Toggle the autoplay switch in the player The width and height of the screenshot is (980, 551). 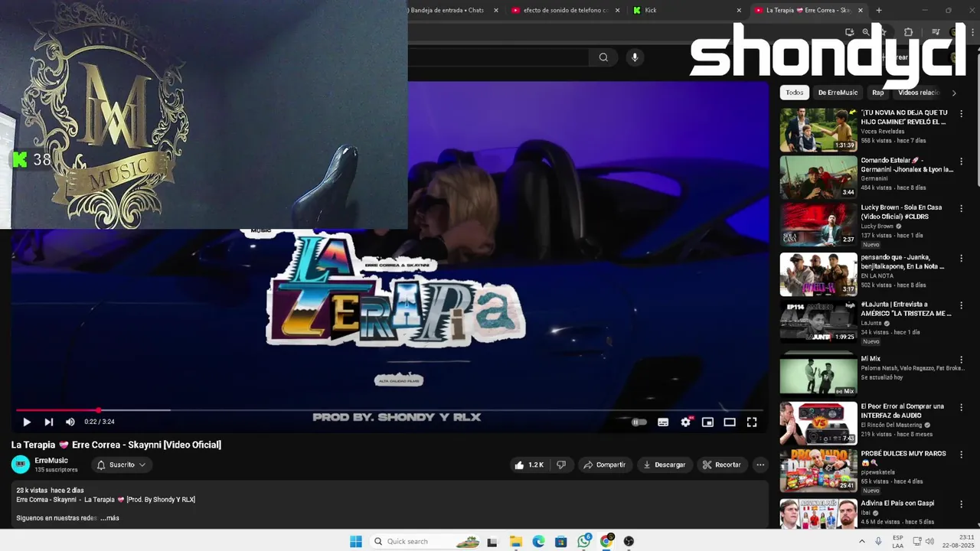tap(639, 422)
